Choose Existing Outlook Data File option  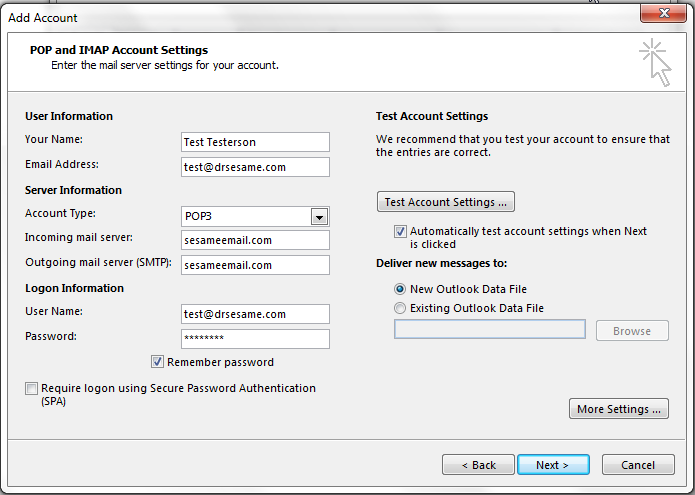pyautogui.click(x=401, y=308)
